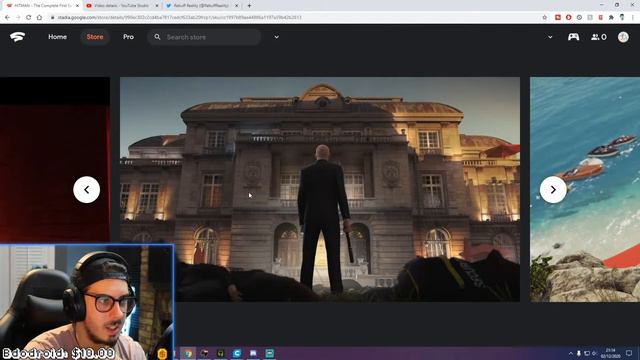The height and width of the screenshot is (360, 640).
Task: Open the Chrome profile avatar
Action: [x=622, y=17]
